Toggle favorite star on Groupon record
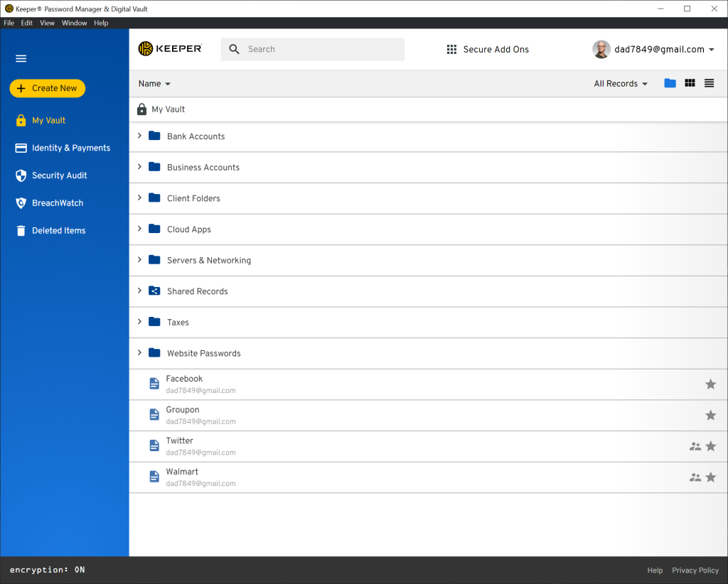 pos(710,415)
